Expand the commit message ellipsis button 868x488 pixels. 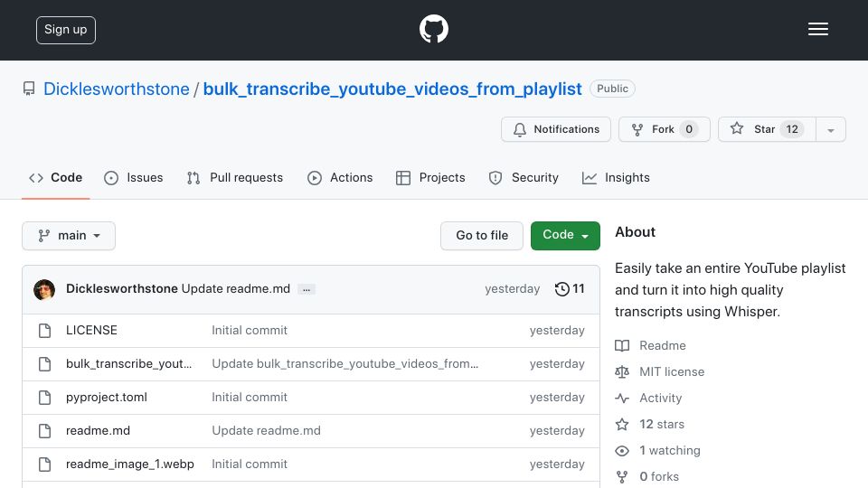click(x=307, y=289)
